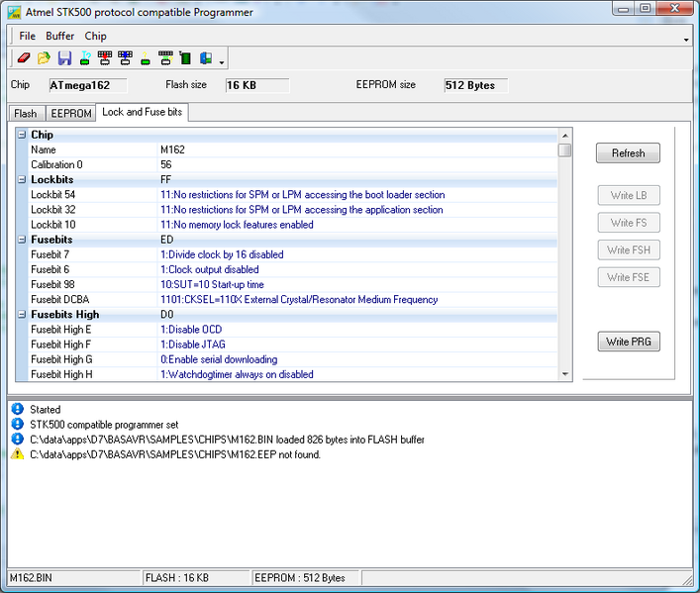Image resolution: width=700 pixels, height=593 pixels.
Task: Click the Exit door icon in the toolbar
Action: [x=206, y=58]
